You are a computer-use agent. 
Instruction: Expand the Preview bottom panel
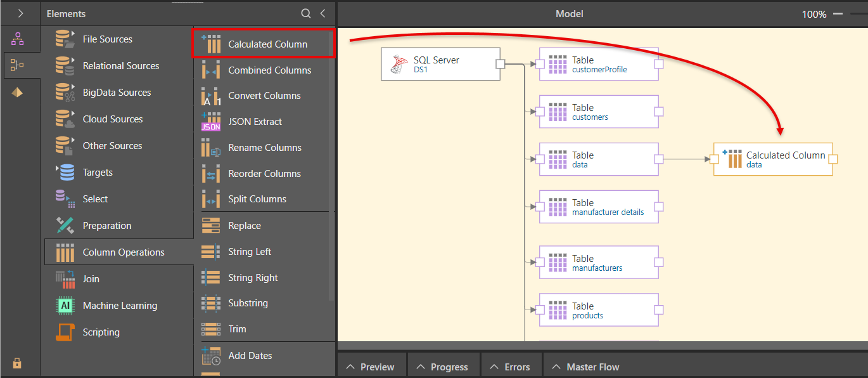pos(371,367)
